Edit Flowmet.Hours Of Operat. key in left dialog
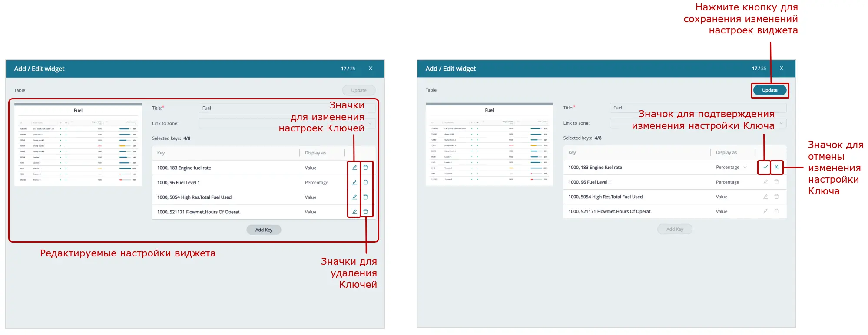The width and height of the screenshot is (868, 335). click(354, 212)
